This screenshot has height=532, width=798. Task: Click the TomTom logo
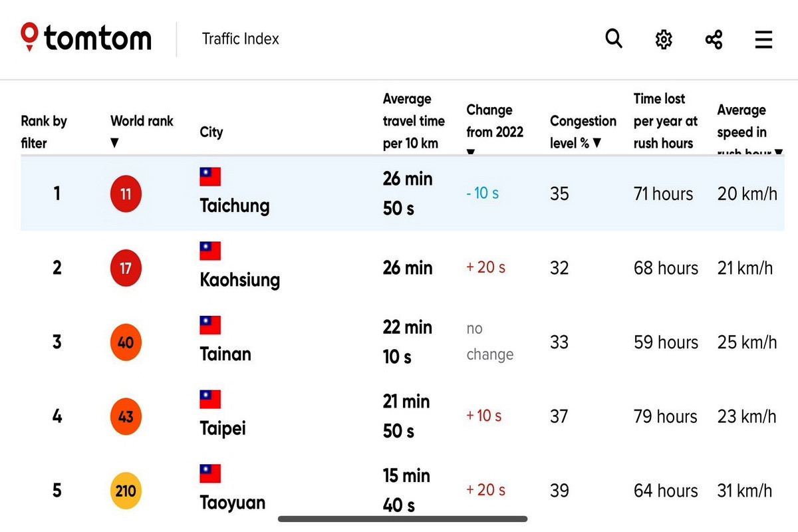[x=86, y=38]
